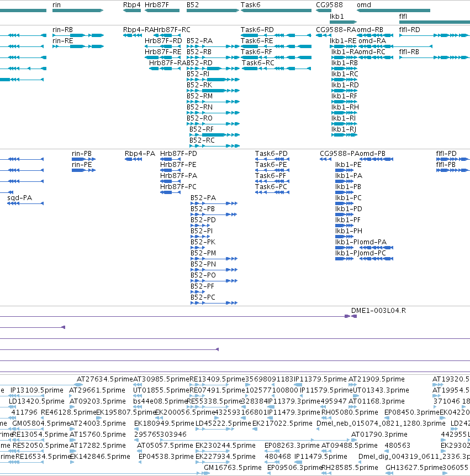The image size is (470, 476).
Task: Open transcript Hrb87F-RE
Action: [163, 52]
